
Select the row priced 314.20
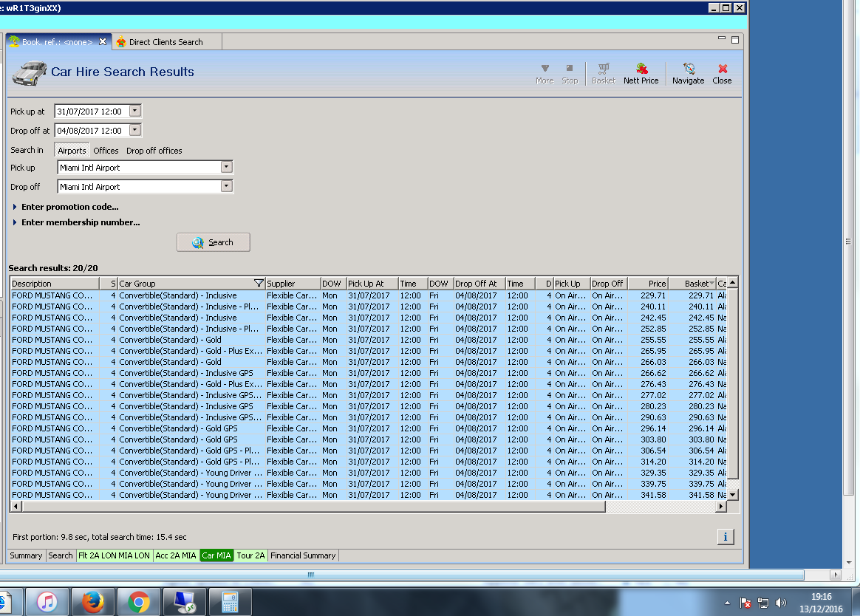[x=369, y=462]
